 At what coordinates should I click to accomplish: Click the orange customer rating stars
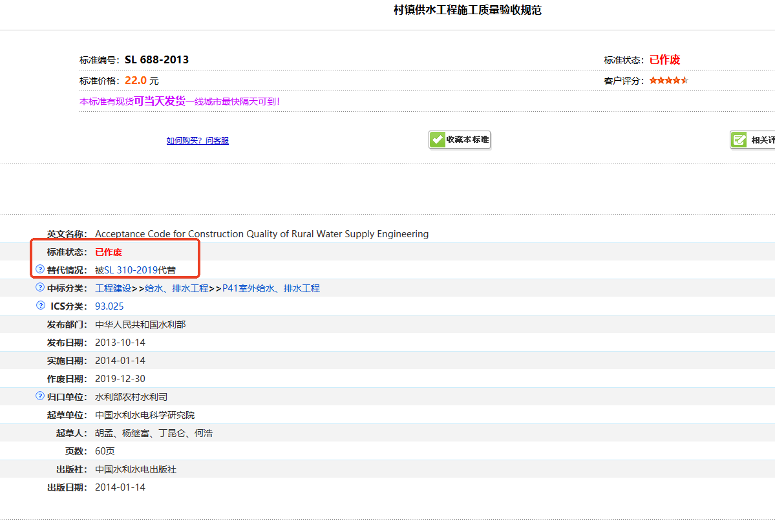[x=668, y=80]
